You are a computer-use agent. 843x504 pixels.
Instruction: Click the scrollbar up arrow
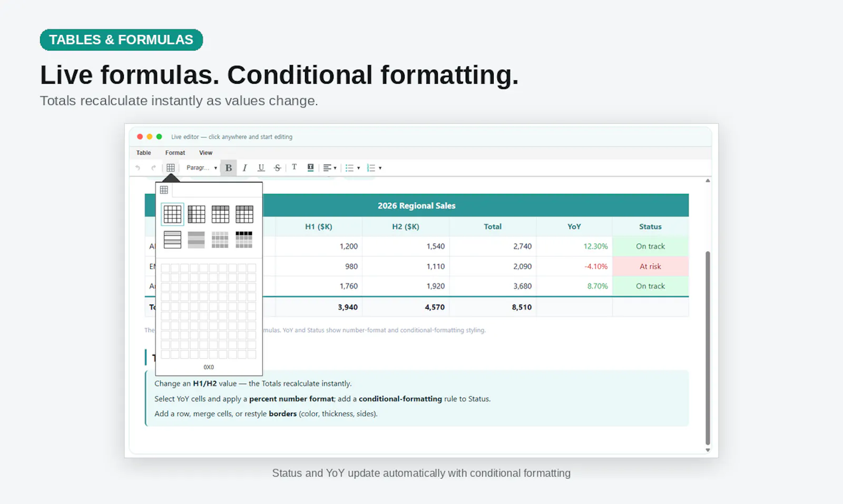coord(708,181)
